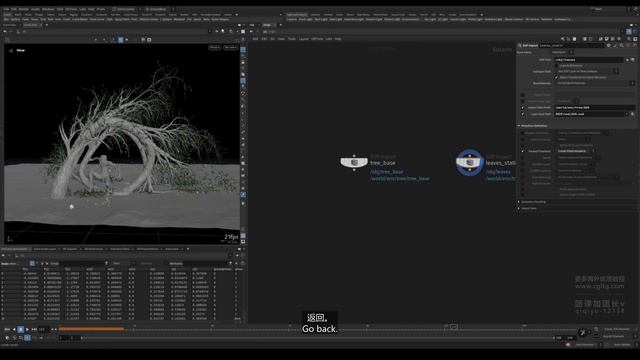Expand the Geometry Handling section
Viewport: 640px width, 360px height.
coord(533,202)
